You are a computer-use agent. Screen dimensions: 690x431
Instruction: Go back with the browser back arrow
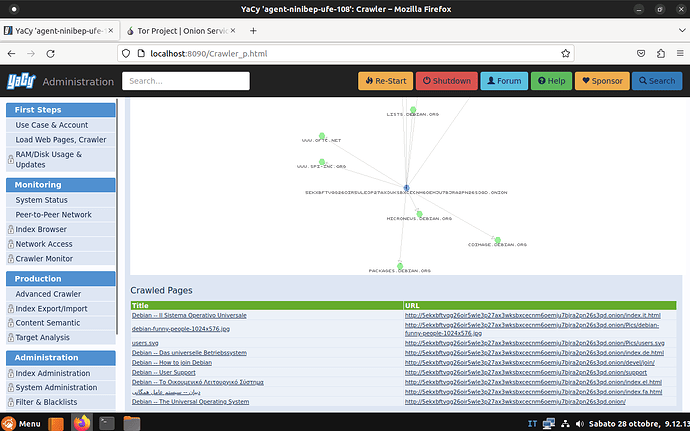11,54
